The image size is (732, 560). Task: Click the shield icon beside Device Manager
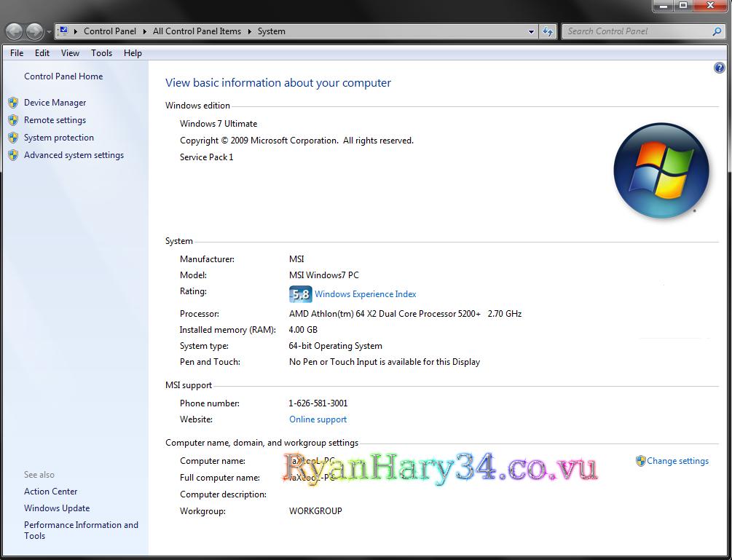point(13,103)
